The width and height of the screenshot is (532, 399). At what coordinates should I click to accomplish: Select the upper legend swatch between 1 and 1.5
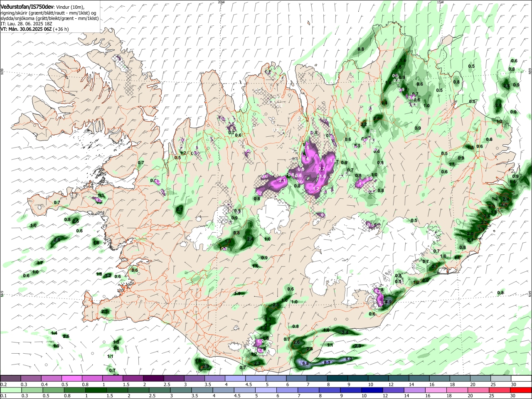click(x=112, y=378)
